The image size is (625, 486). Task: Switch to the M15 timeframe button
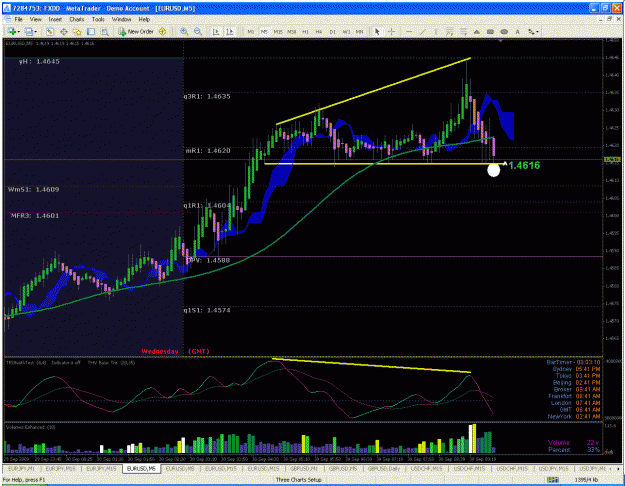click(278, 31)
